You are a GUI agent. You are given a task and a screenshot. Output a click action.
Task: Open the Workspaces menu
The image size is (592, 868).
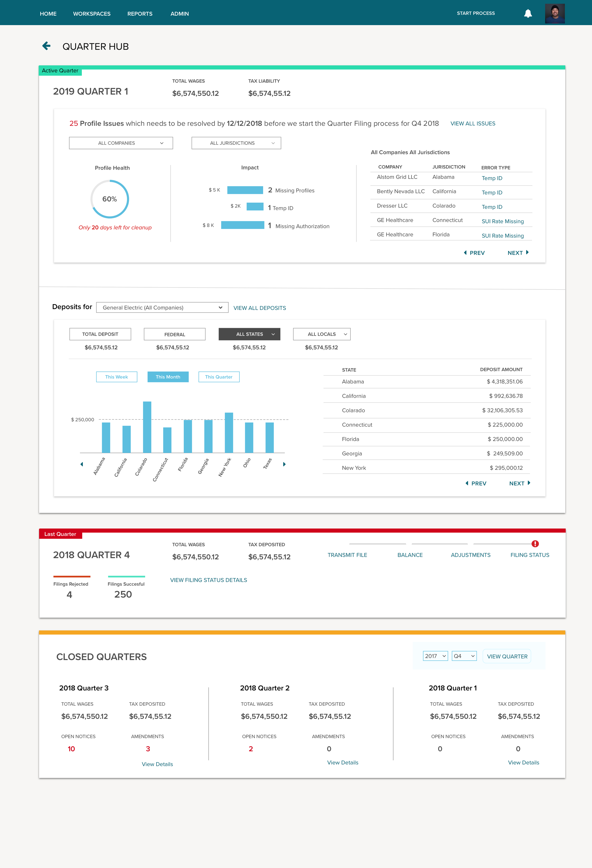(92, 14)
